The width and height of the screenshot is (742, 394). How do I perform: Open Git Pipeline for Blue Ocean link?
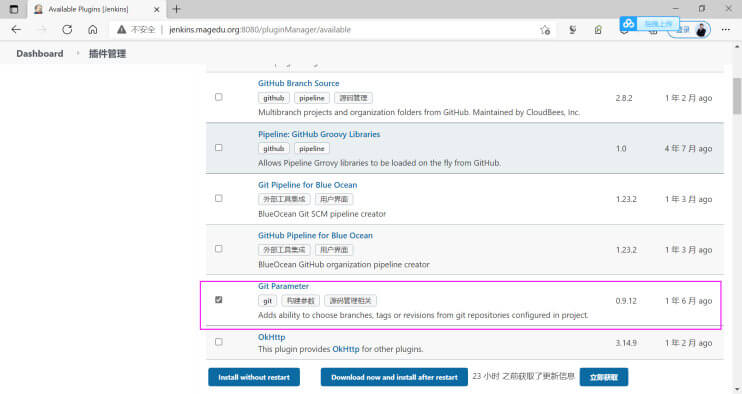(308, 185)
